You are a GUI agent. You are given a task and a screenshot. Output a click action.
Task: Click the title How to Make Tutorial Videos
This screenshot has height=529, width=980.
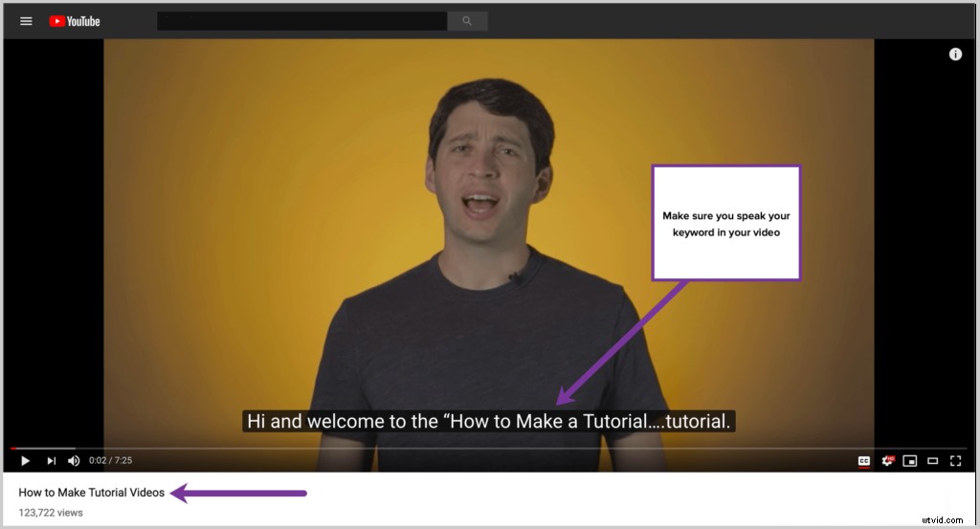pyautogui.click(x=91, y=492)
